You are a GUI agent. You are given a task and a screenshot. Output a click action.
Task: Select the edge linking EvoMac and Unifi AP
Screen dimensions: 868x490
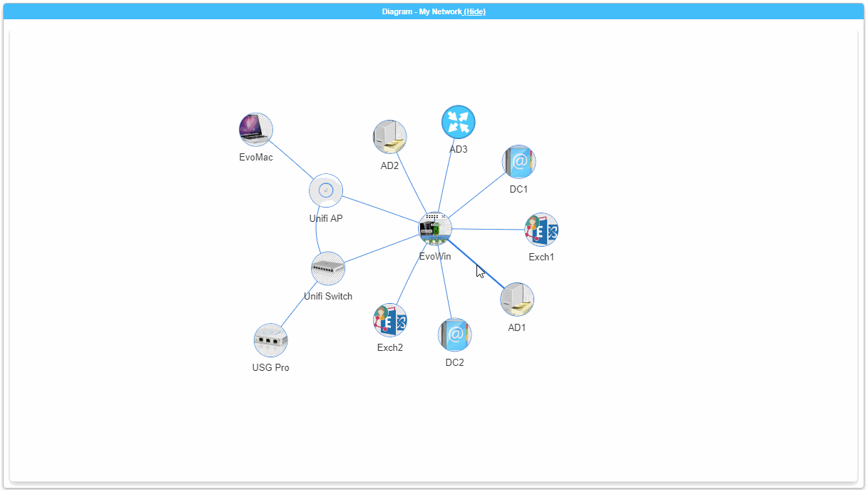(290, 158)
